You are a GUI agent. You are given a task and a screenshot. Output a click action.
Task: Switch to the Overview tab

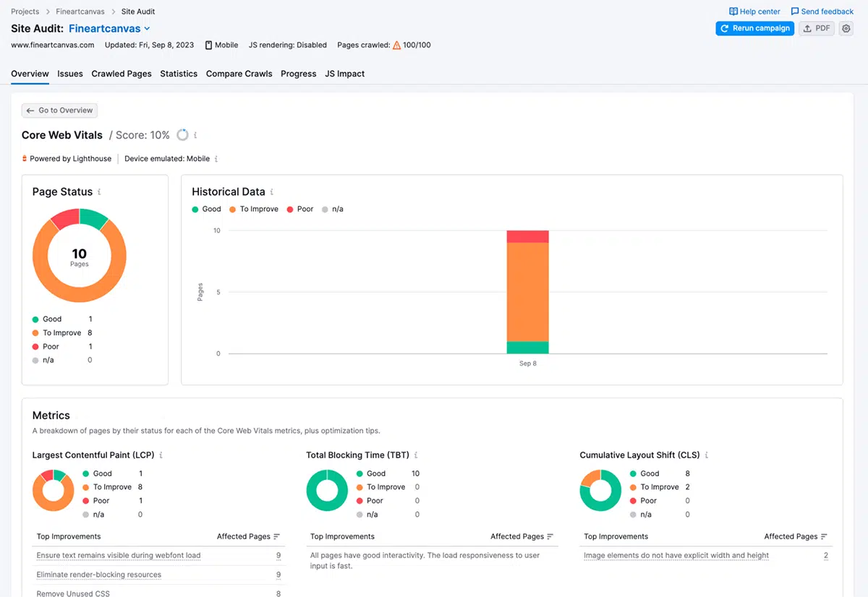click(30, 74)
